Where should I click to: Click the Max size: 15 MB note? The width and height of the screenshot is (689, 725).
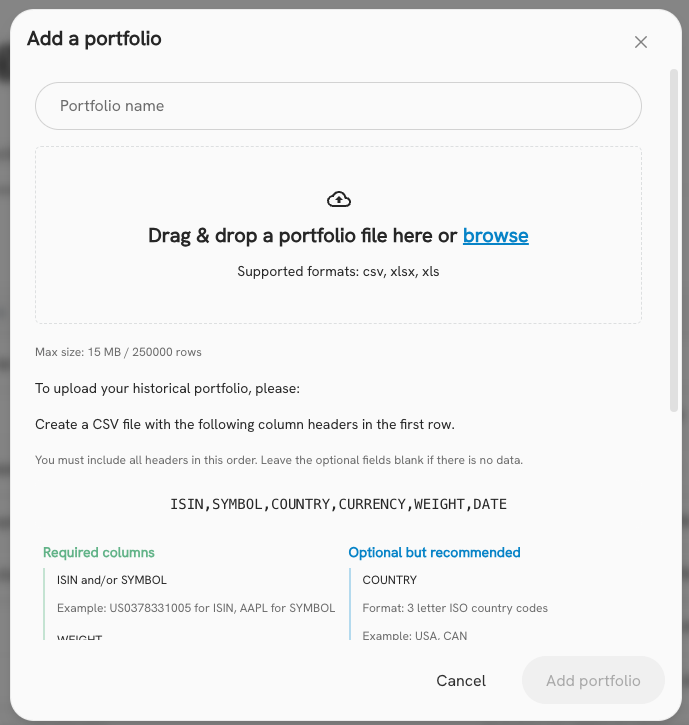118,352
